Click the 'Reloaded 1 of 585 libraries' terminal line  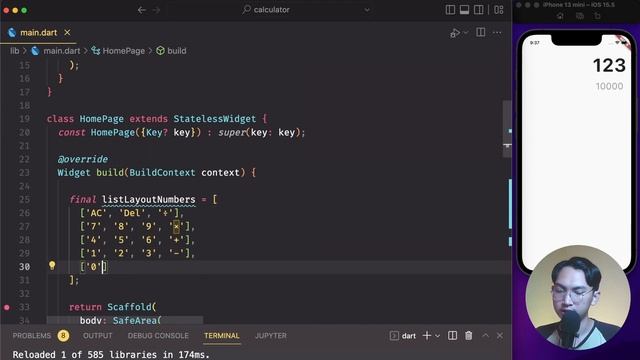tap(111, 354)
